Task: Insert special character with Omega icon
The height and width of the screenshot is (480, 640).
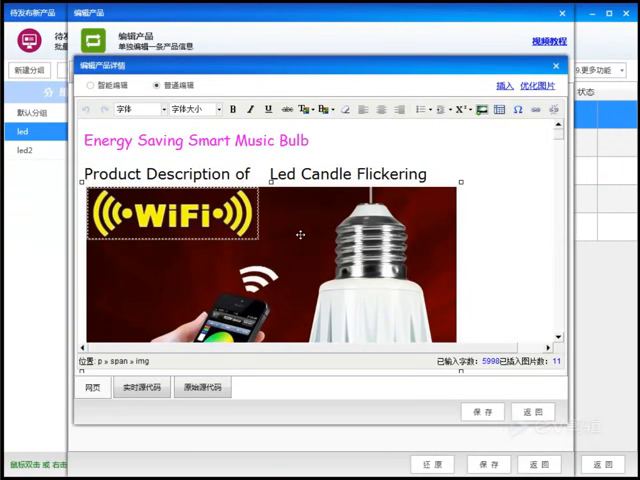Action: [x=518, y=109]
